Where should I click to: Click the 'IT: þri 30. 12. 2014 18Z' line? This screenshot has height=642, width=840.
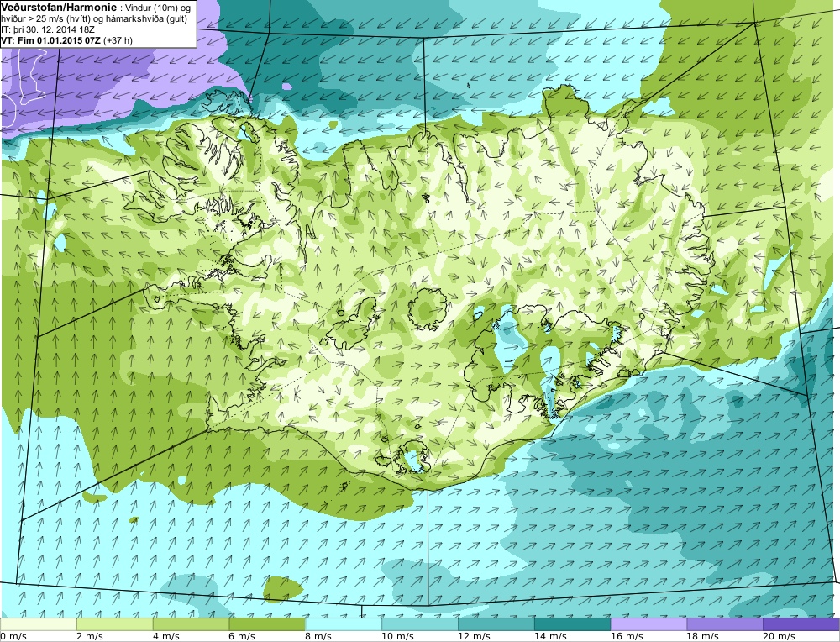coord(48,29)
